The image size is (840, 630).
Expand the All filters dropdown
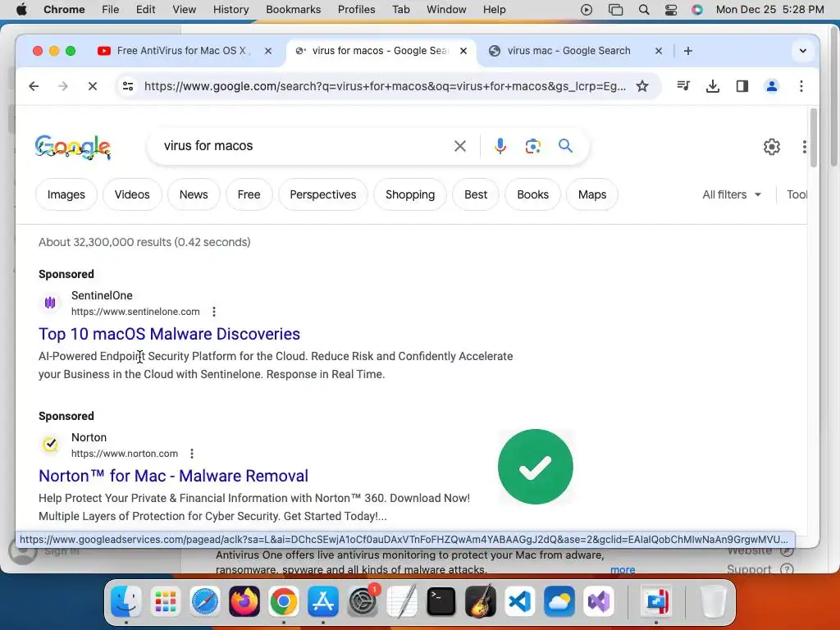(x=732, y=194)
